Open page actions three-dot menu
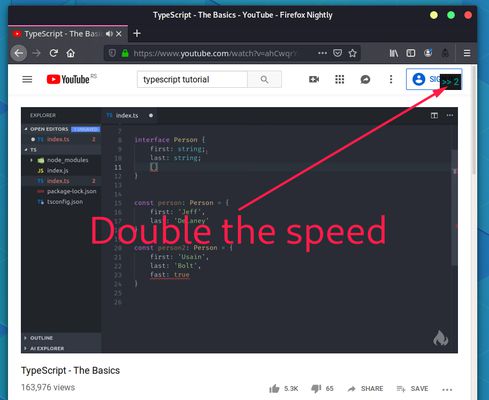The image size is (489, 400). click(x=322, y=53)
